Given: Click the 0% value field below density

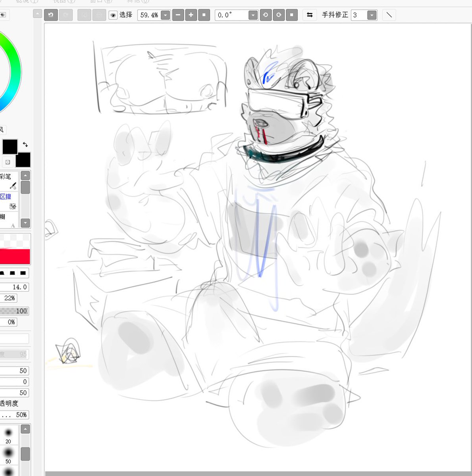Looking at the screenshot, I should click(9, 322).
